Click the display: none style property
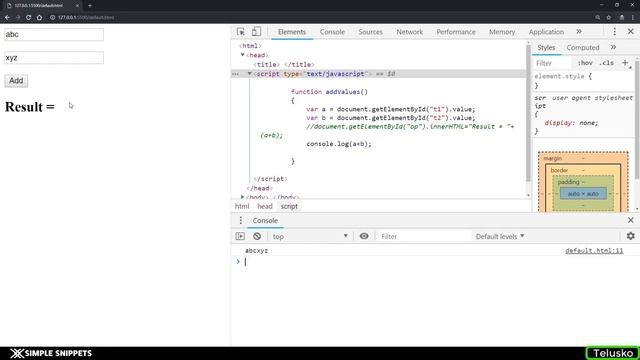 pos(571,123)
